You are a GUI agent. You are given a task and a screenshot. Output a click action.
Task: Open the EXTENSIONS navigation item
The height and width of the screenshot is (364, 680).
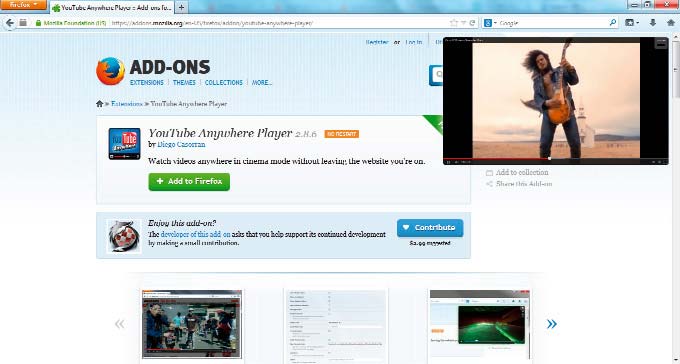click(147, 82)
